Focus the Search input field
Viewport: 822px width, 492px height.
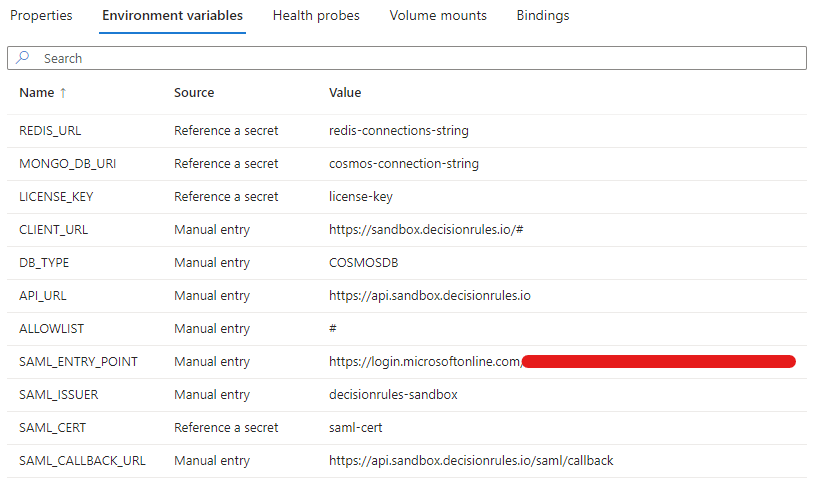420,59
